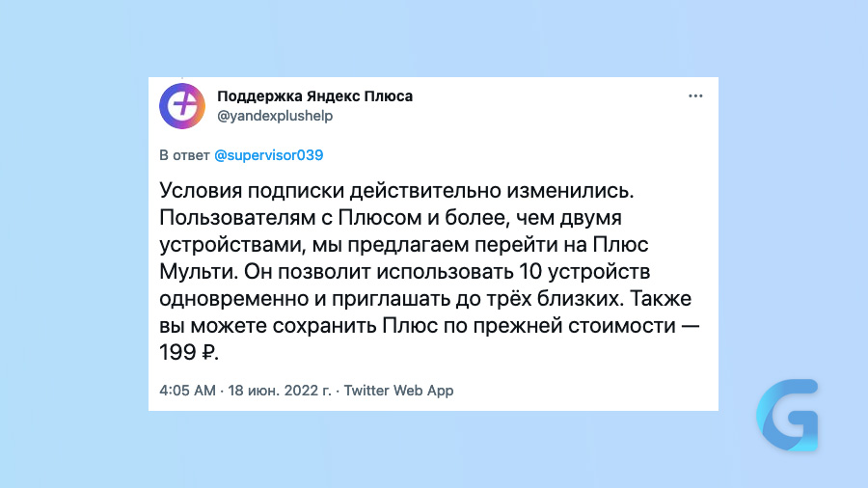
Task: Click the sentence "Условия подписки действительно изменились"
Action: [x=396, y=191]
